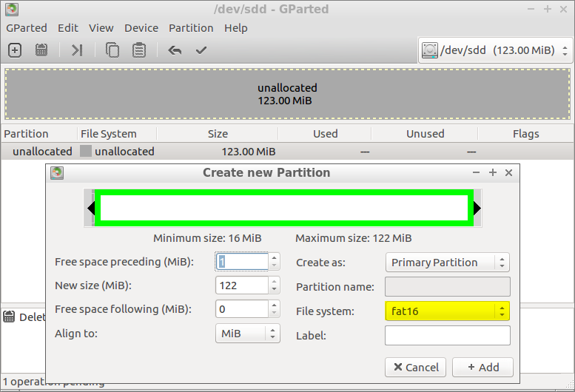Decrease Free space preceding value
This screenshot has width=575, height=392.
point(274,266)
